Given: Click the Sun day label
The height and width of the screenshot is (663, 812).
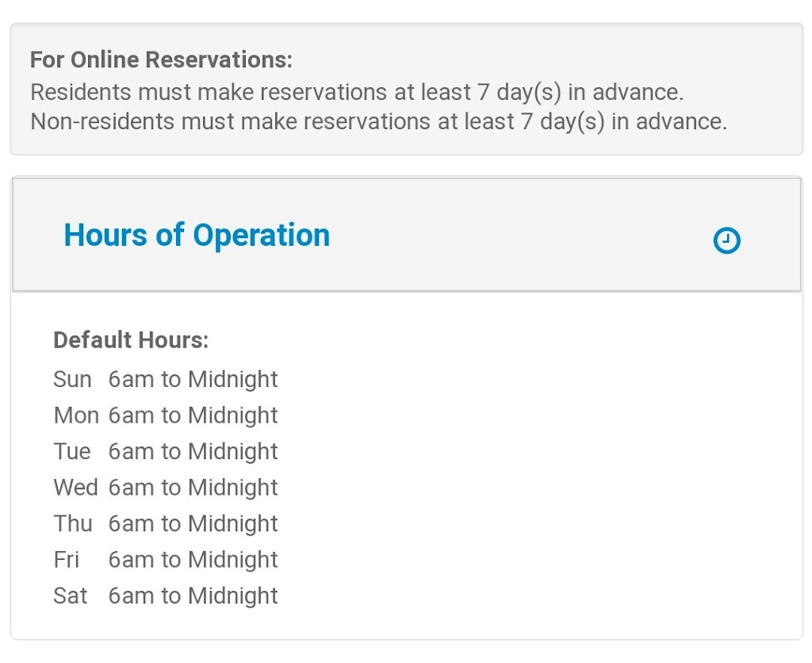Looking at the screenshot, I should [x=72, y=379].
